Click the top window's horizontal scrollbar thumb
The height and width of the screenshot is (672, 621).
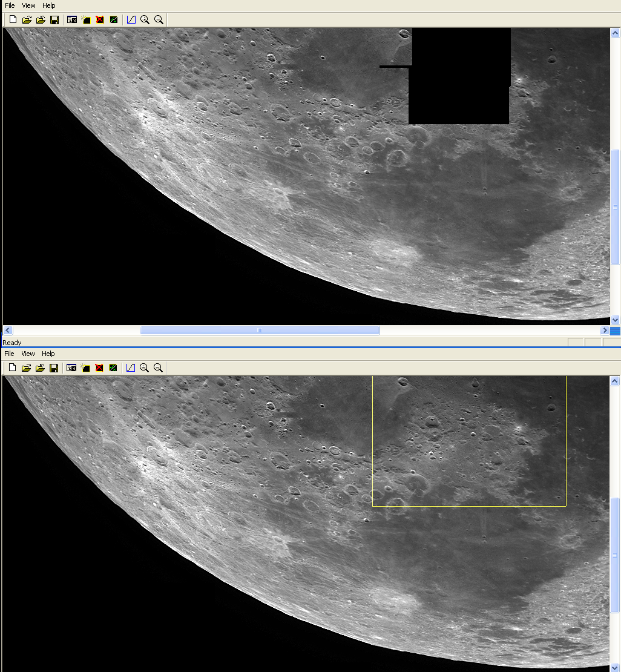point(260,330)
